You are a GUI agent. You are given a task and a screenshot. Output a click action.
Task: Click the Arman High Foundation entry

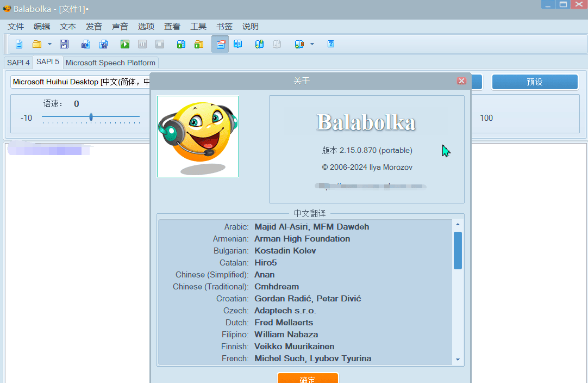pos(302,239)
